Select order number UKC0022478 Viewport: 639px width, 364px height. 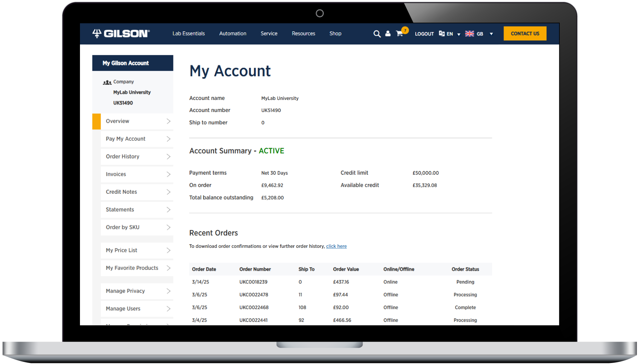[254, 295]
